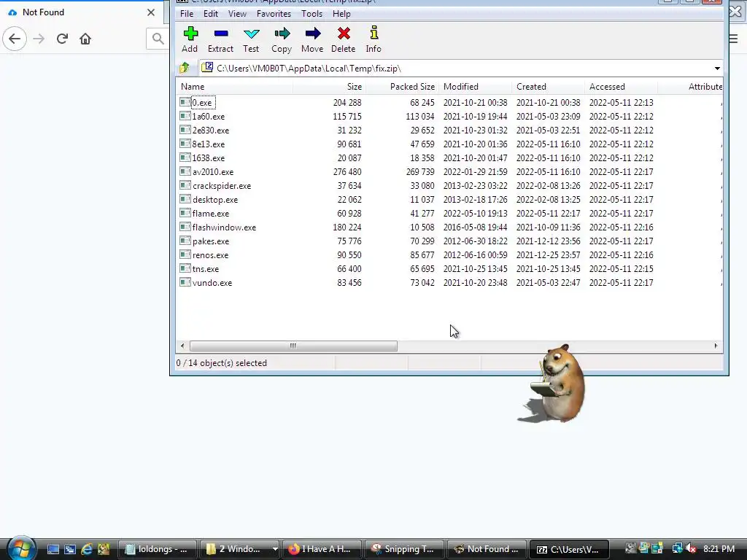Image resolution: width=747 pixels, height=560 pixels.
Task: Open the File menu
Action: (187, 14)
